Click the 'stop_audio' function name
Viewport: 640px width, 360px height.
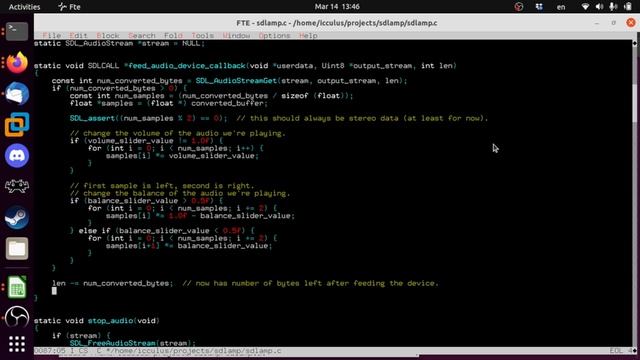[110, 321]
